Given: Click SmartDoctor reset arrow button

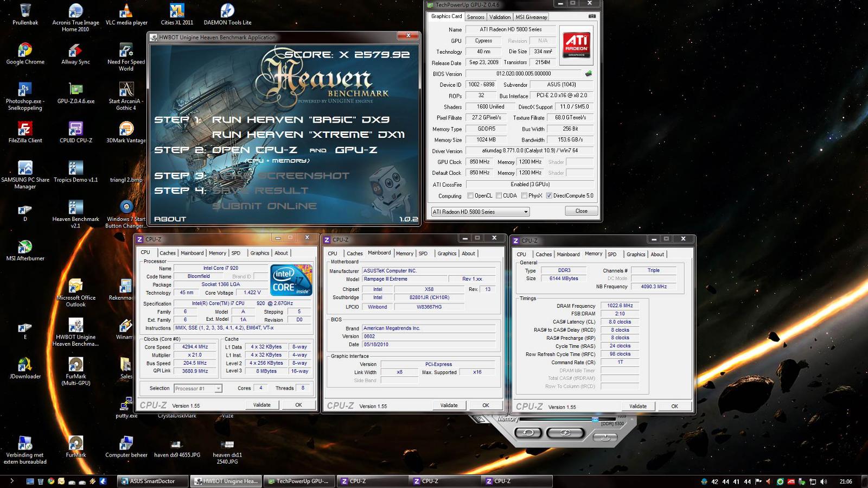Looking at the screenshot, I should [528, 433].
